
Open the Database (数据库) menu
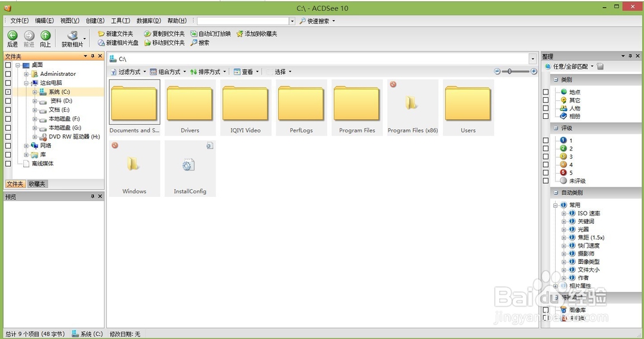149,21
